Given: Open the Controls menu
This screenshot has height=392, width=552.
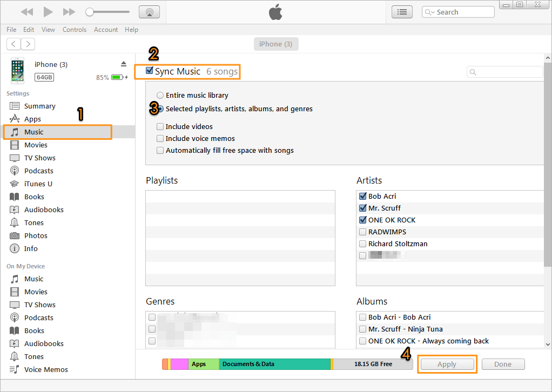Looking at the screenshot, I should [x=75, y=30].
